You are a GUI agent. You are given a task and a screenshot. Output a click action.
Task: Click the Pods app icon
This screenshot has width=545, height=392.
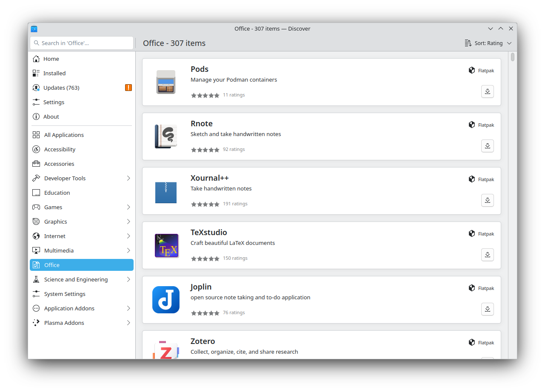(x=166, y=82)
